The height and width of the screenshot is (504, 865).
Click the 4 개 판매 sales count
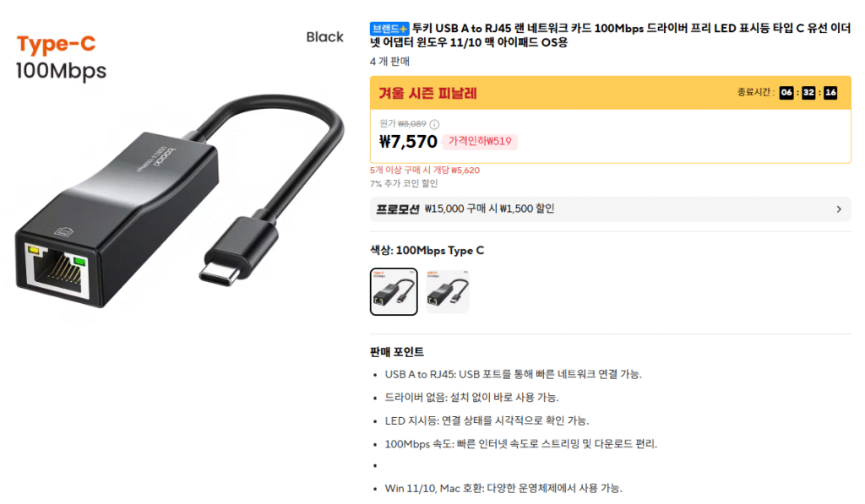[389, 61]
